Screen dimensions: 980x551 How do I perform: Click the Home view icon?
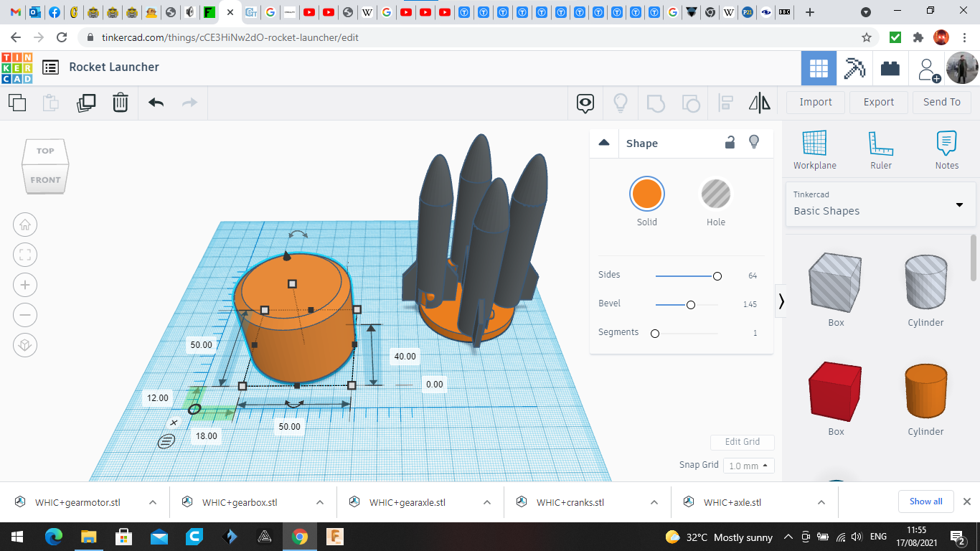coord(25,225)
